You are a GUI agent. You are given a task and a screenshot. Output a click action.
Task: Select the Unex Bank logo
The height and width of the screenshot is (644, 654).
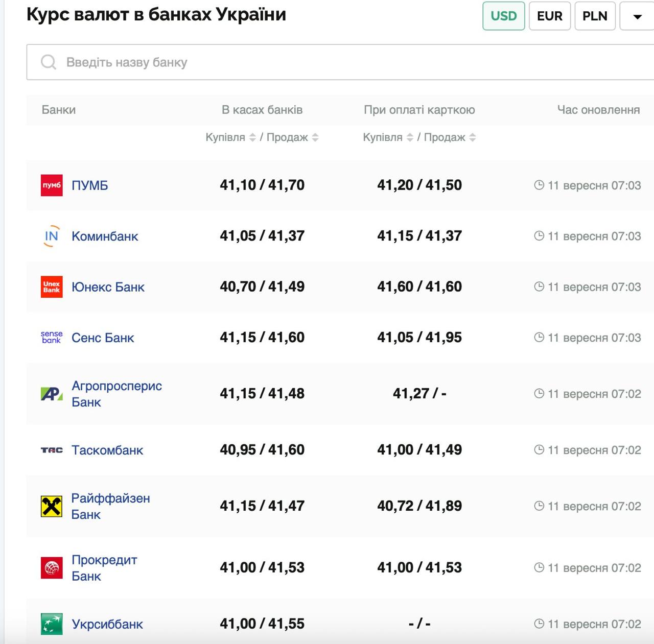(x=51, y=287)
